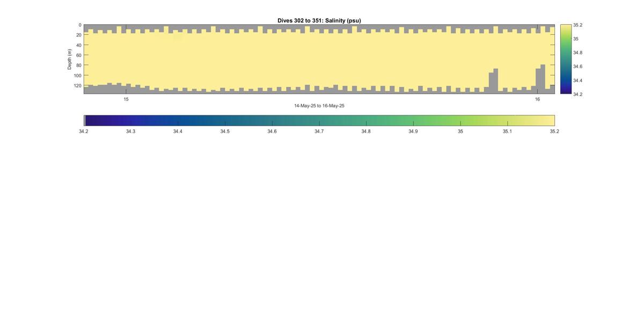This screenshot has height=328, width=644.
Task: Click the horizontal colorbar label '35'
Action: coord(460,132)
